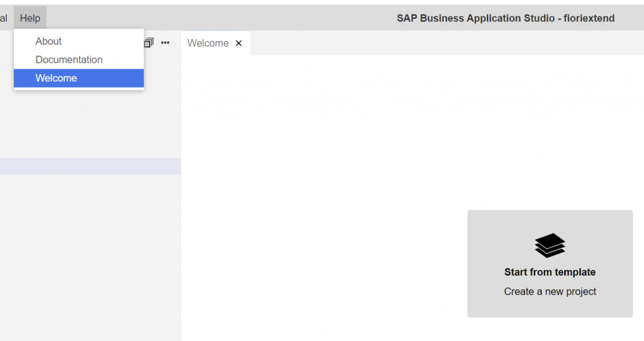The width and height of the screenshot is (644, 341).
Task: Open the more actions ellipsis menu
Action: click(165, 42)
